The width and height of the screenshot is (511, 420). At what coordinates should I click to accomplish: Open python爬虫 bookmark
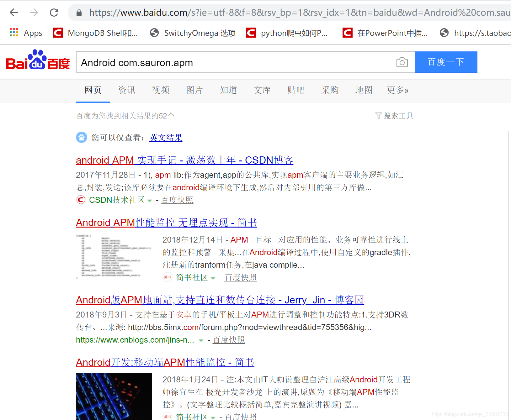[287, 33]
